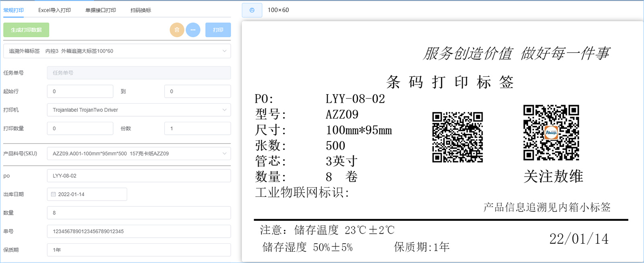Click the 保质期:1年 text on label
Screen dimensions: 644x263
tap(422, 247)
